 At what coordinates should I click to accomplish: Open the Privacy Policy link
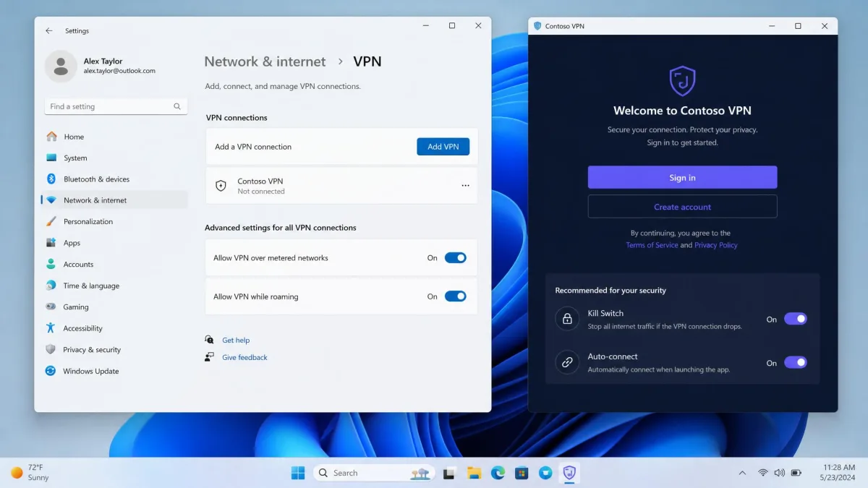716,245
